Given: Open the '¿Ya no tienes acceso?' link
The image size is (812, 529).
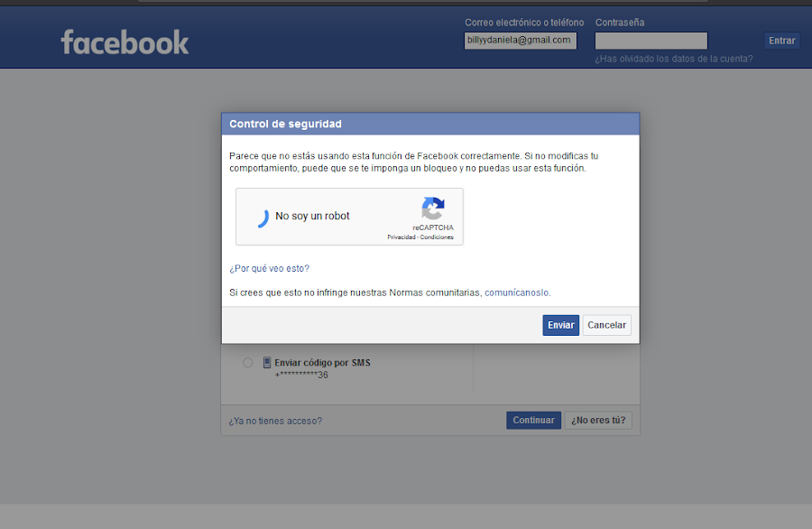Looking at the screenshot, I should 275,421.
